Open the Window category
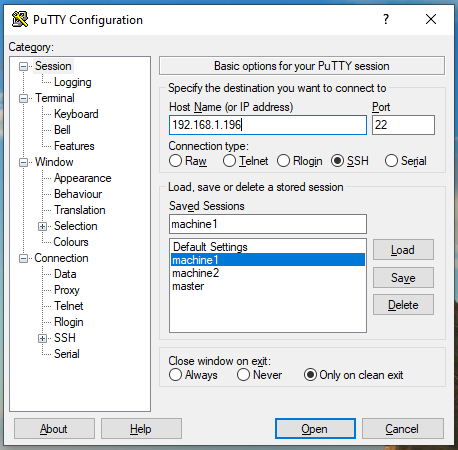The image size is (458, 450). point(54,162)
